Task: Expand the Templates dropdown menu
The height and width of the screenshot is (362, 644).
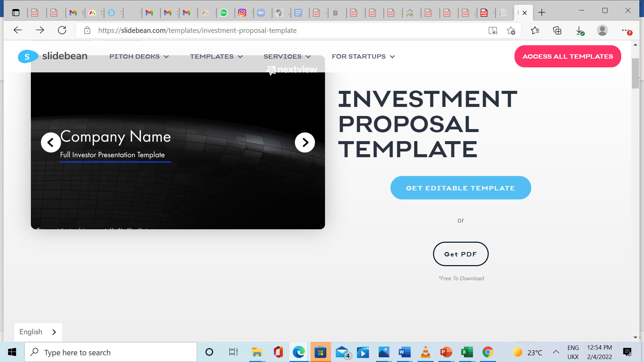Action: [216, 57]
